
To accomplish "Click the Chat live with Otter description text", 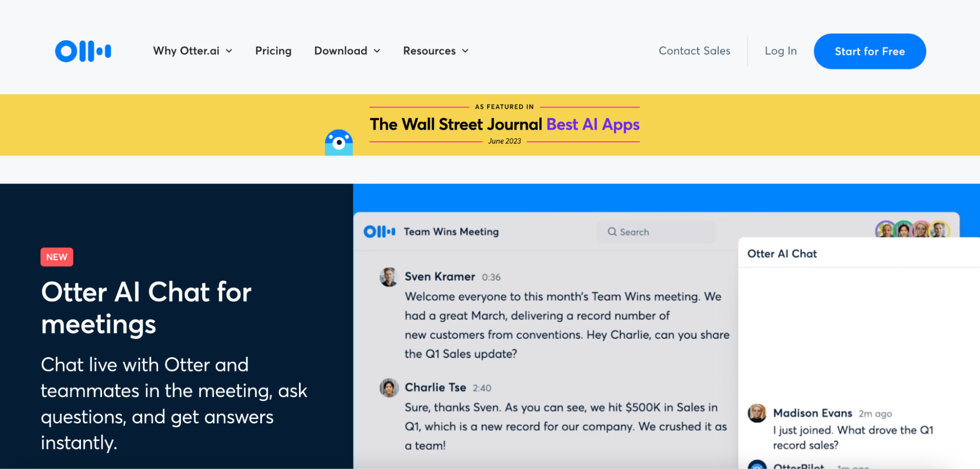I will [x=174, y=404].
